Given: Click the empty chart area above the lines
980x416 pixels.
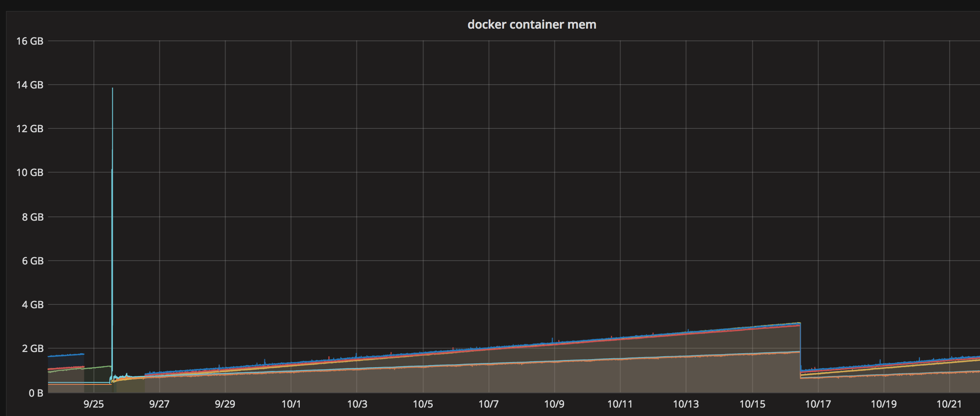Looking at the screenshot, I should click(x=505, y=168).
